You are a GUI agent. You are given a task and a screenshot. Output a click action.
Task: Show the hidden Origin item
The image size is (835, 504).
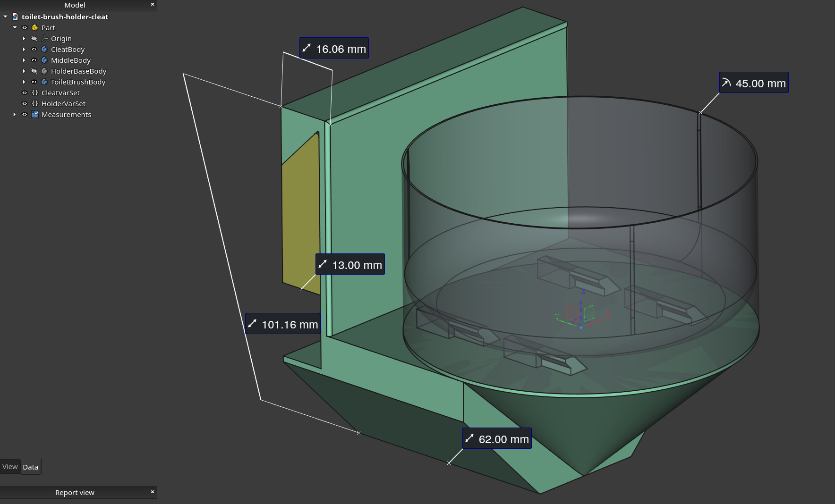click(x=34, y=38)
